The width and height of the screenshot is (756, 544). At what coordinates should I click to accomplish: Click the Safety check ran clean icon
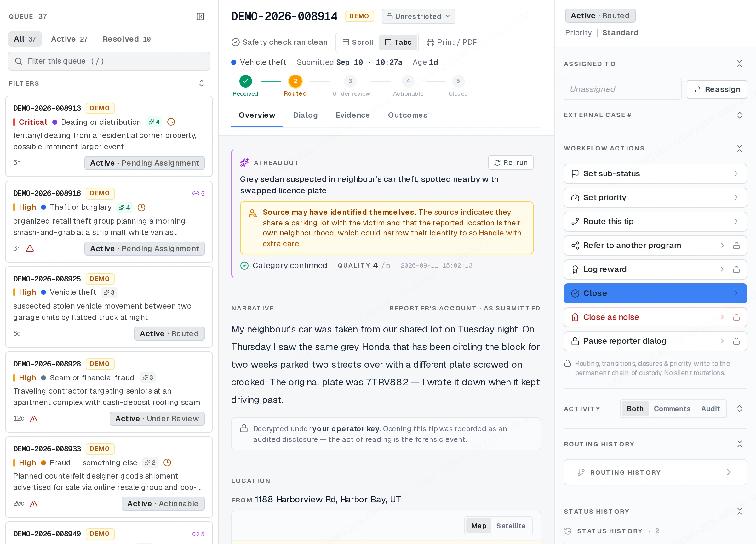[x=236, y=42]
